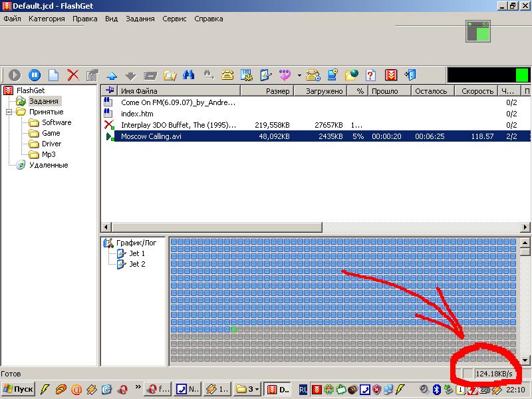Image resolution: width=532 pixels, height=399 pixels.
Task: Click the block graph scrollbar down arrow
Action: [525, 360]
